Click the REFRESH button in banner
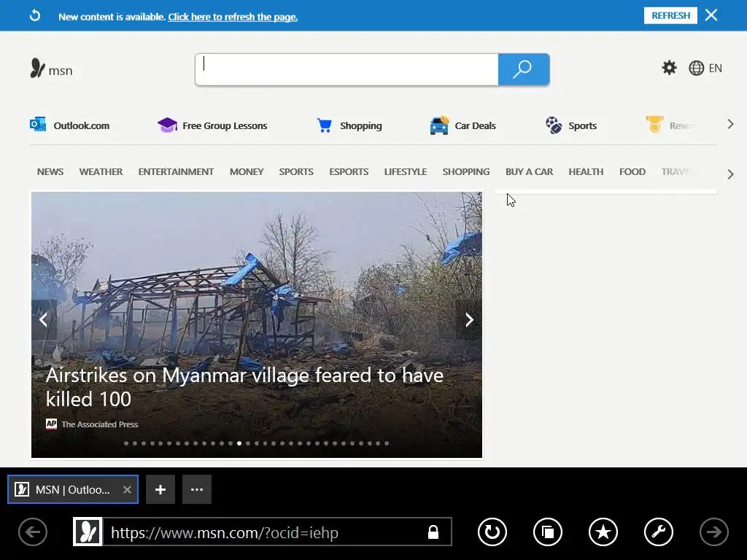The height and width of the screenshot is (560, 747). point(670,15)
